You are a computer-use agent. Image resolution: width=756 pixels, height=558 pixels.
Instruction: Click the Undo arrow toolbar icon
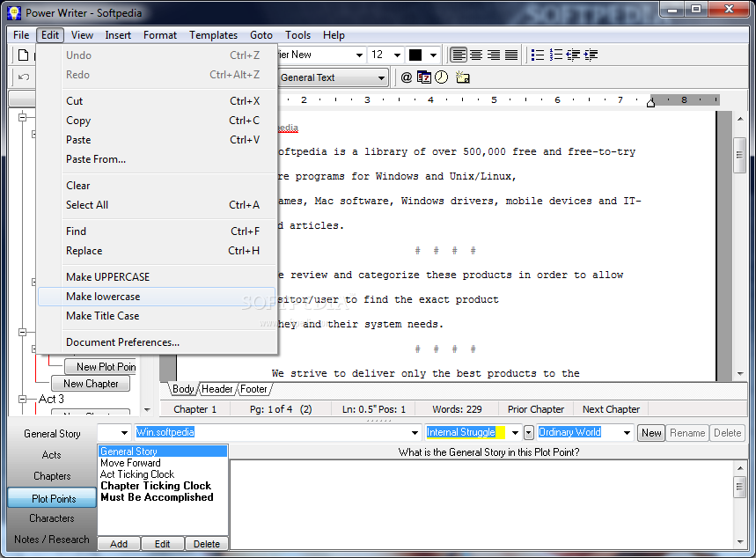(x=24, y=77)
